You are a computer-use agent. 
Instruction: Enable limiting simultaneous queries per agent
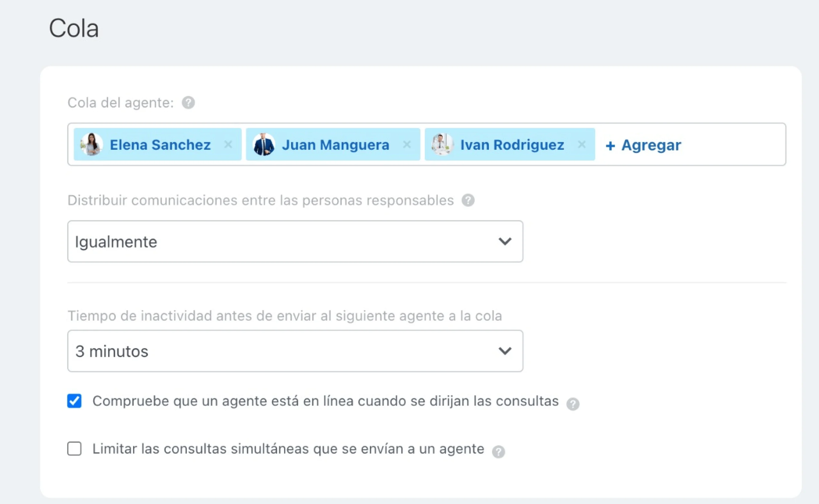tap(74, 449)
